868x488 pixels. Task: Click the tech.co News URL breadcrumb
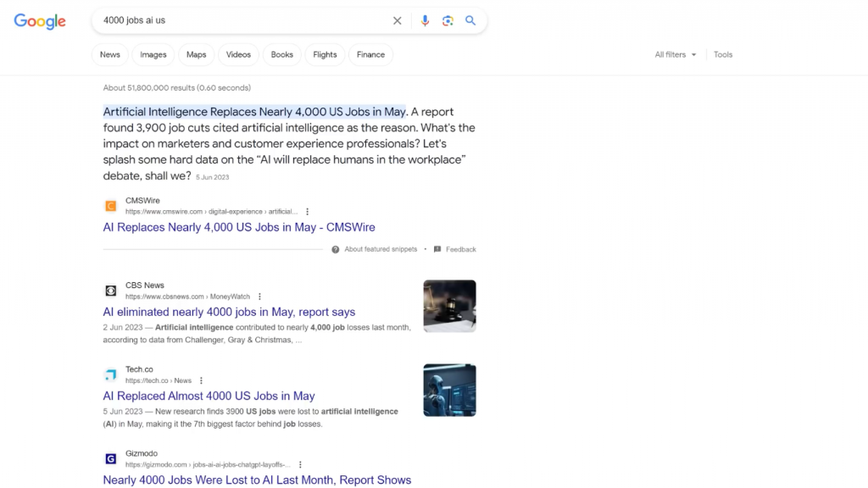(159, 380)
